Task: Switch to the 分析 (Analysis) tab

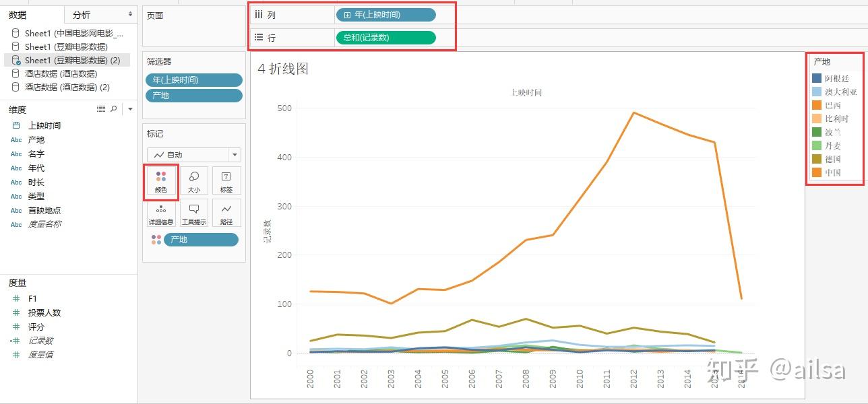Action: [x=82, y=15]
